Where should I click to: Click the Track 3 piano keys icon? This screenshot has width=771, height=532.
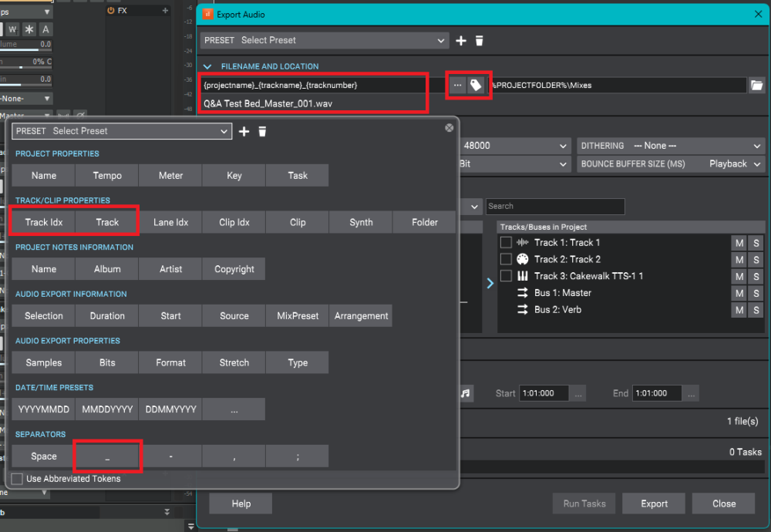click(523, 276)
